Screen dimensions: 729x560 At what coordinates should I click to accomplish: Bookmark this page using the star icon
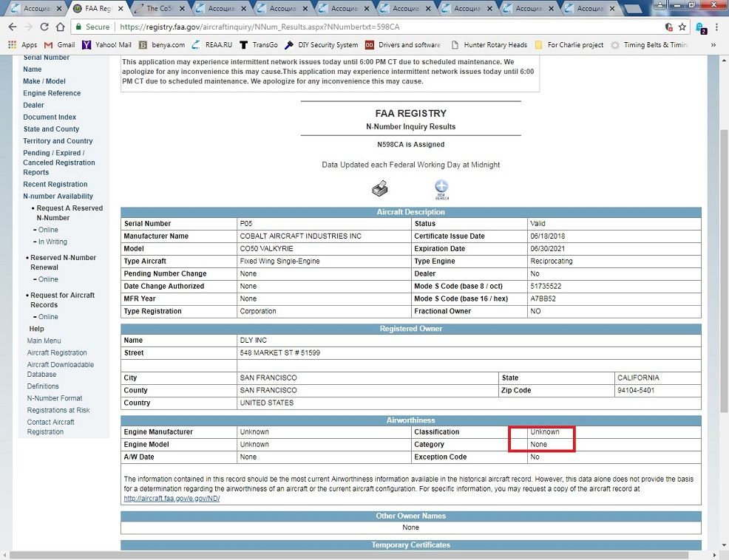tap(682, 27)
